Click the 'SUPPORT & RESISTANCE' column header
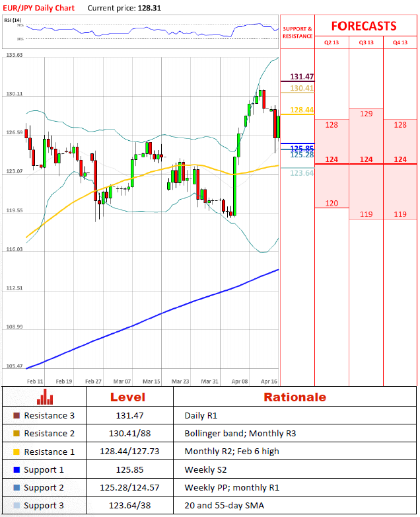 pos(297,32)
